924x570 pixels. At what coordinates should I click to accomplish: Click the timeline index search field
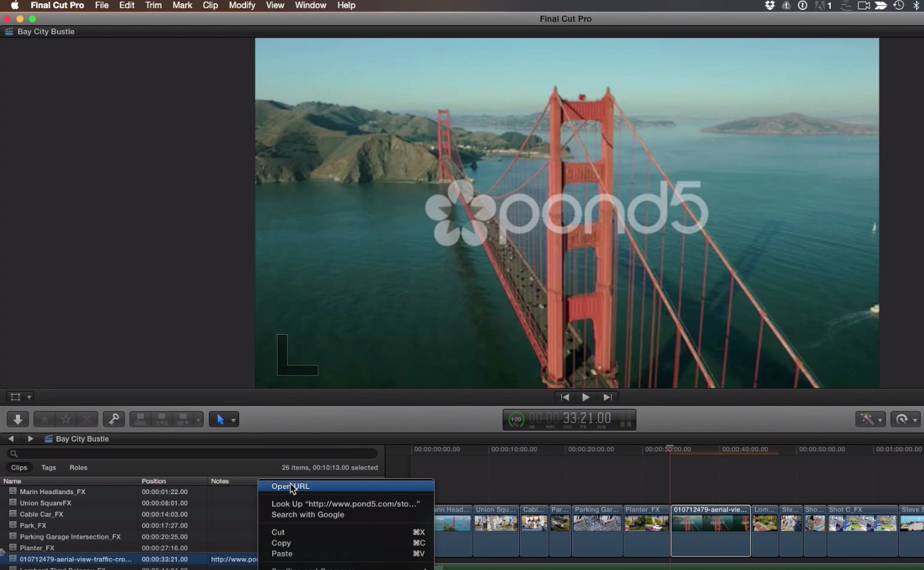point(192,453)
